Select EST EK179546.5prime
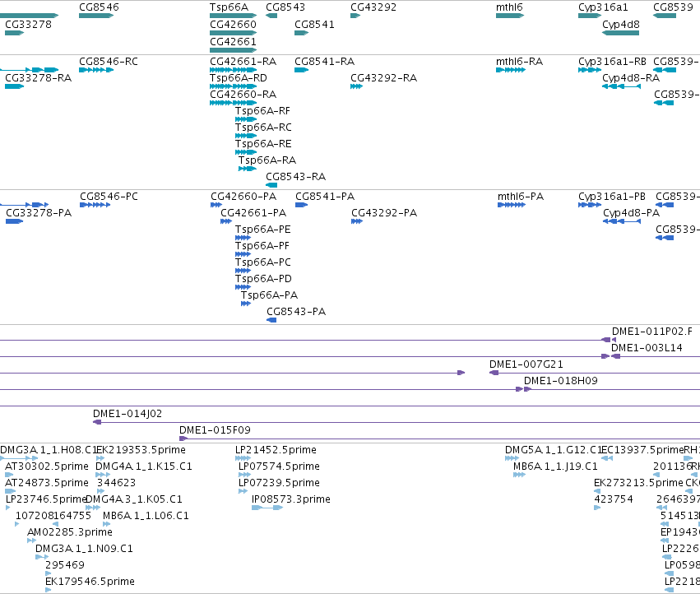The height and width of the screenshot is (594, 700). click(49, 590)
